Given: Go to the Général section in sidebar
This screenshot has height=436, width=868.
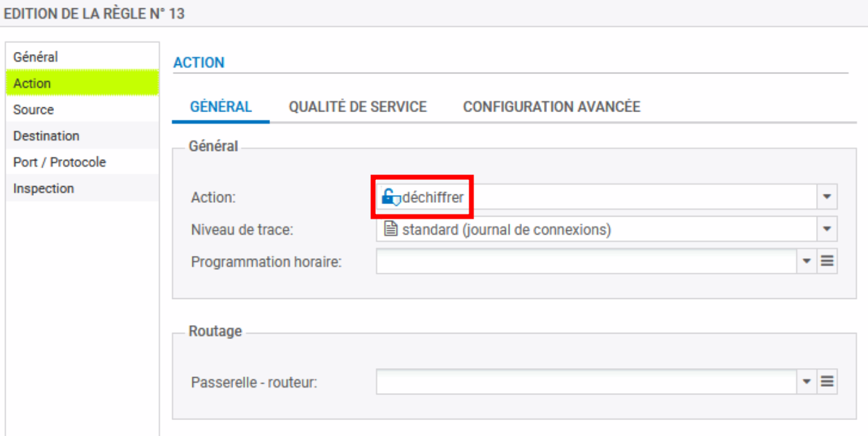Looking at the screenshot, I should pos(35,57).
